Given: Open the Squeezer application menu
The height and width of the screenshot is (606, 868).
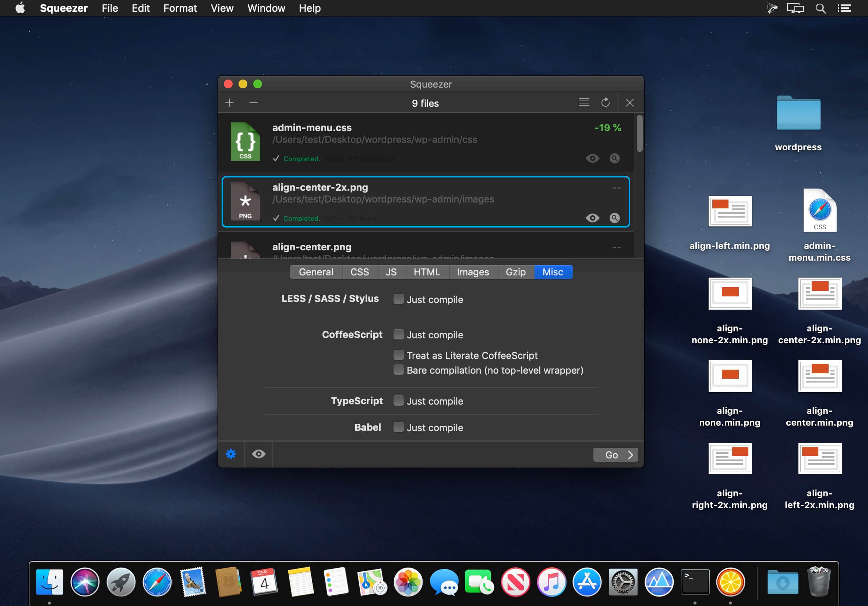Looking at the screenshot, I should pyautogui.click(x=64, y=8).
